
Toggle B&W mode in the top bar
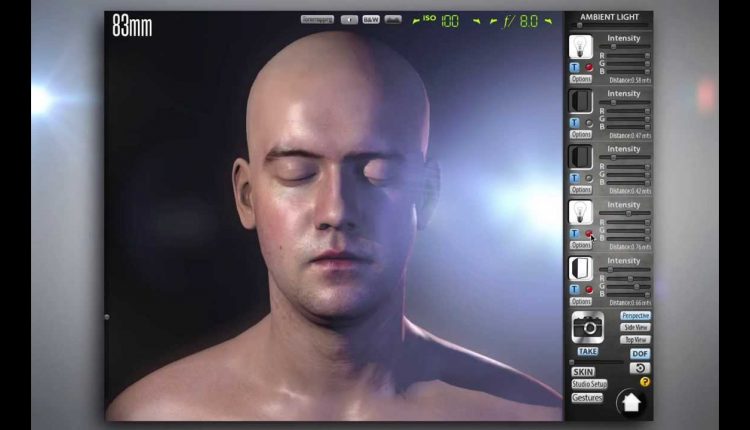click(371, 20)
